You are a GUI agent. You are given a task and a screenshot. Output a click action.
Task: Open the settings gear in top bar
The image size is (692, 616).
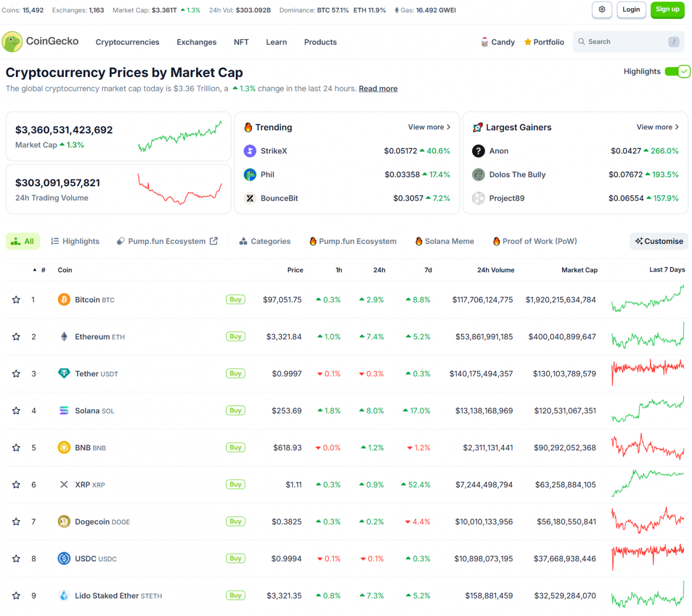coord(602,10)
